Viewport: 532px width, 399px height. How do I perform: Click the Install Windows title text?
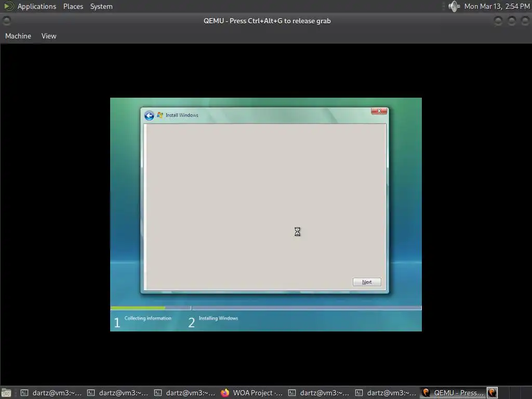(x=182, y=115)
